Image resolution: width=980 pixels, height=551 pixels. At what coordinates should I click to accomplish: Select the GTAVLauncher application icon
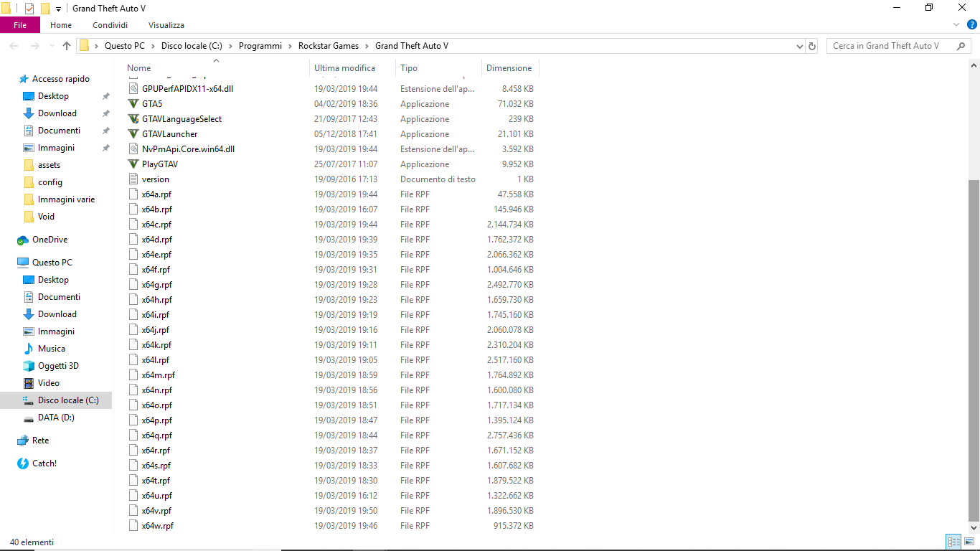tap(133, 134)
